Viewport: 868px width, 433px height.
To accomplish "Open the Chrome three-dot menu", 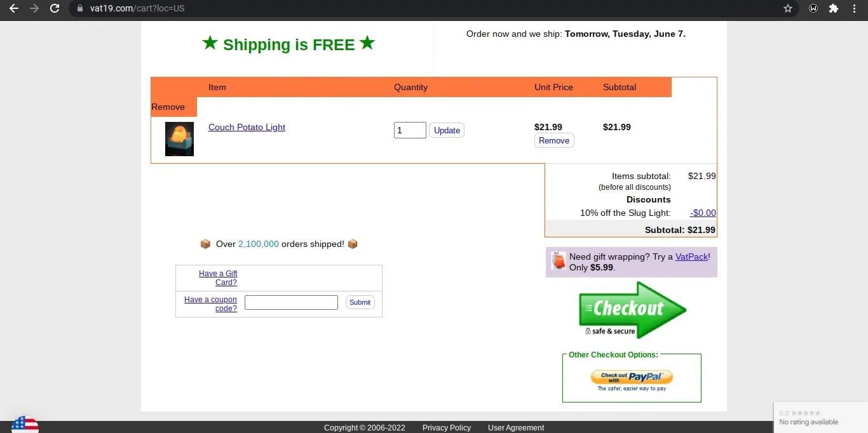I will tap(854, 8).
